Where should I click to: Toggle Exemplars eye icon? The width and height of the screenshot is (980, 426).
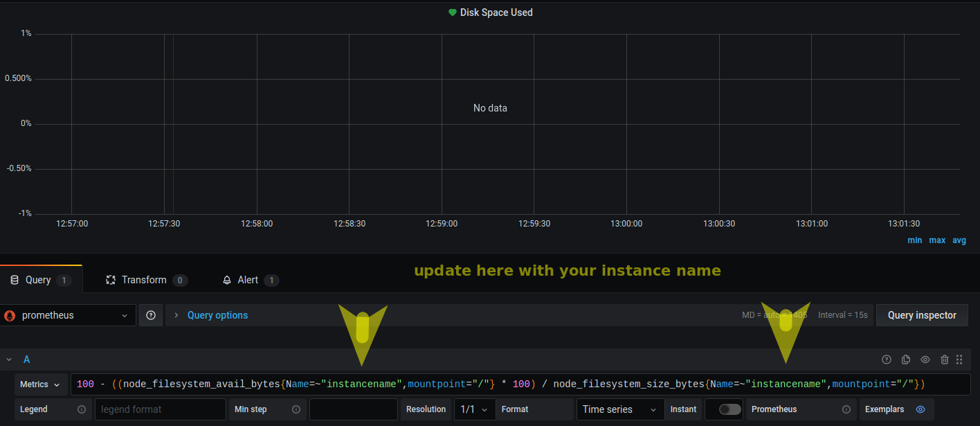click(920, 409)
